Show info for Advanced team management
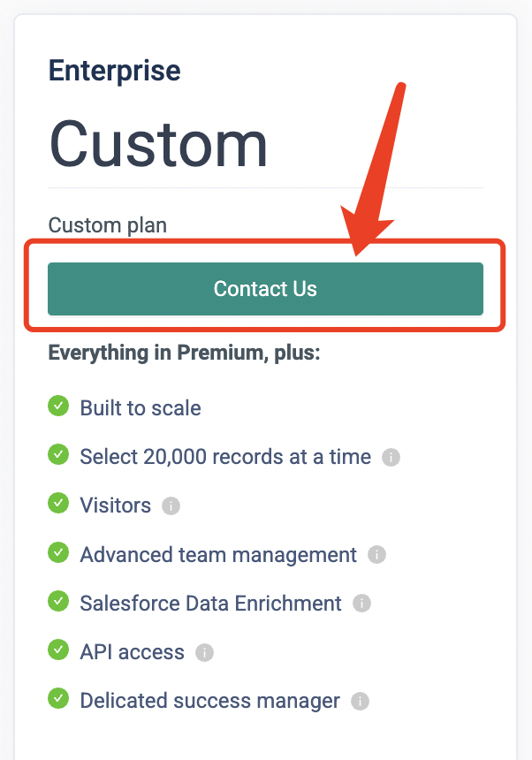This screenshot has height=760, width=532. tap(376, 555)
